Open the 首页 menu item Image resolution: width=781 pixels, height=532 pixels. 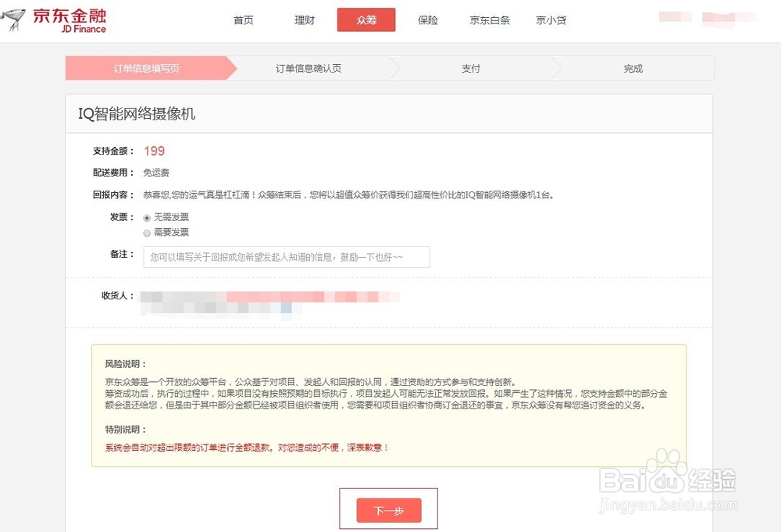[243, 20]
